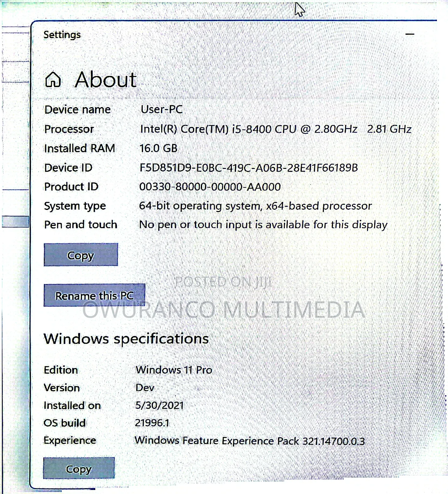Copy the device specifications
Viewport: 448px width, 494px height.
pyautogui.click(x=81, y=255)
